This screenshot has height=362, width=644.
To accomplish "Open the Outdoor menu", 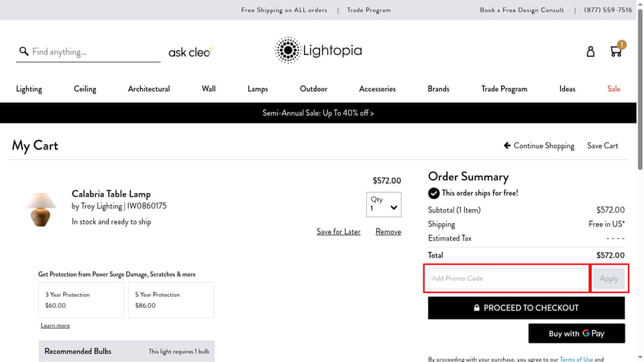I will click(x=313, y=89).
